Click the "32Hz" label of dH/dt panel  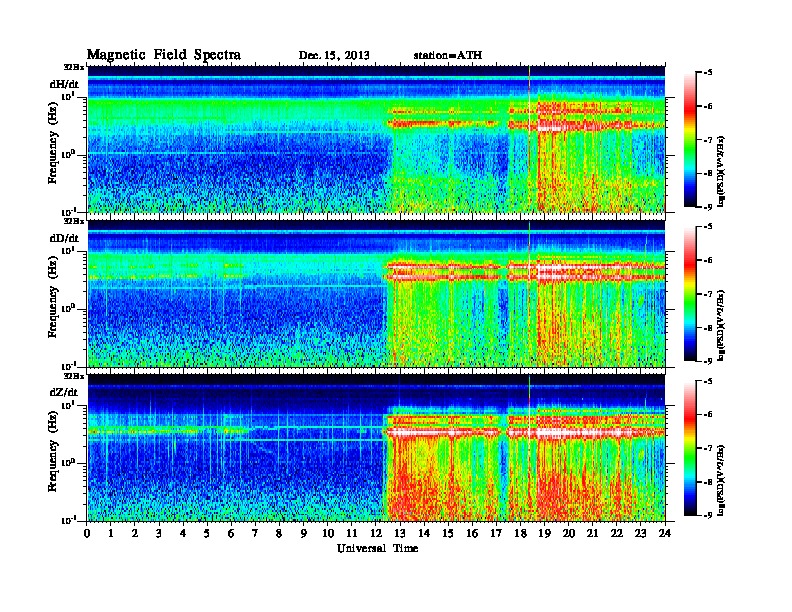pyautogui.click(x=74, y=67)
